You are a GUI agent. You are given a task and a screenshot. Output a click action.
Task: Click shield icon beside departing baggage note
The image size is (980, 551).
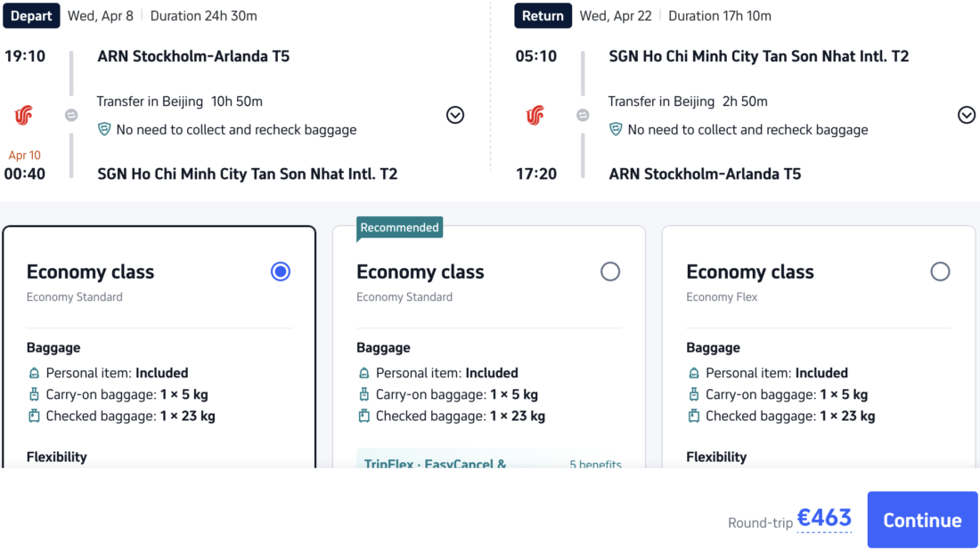(104, 129)
